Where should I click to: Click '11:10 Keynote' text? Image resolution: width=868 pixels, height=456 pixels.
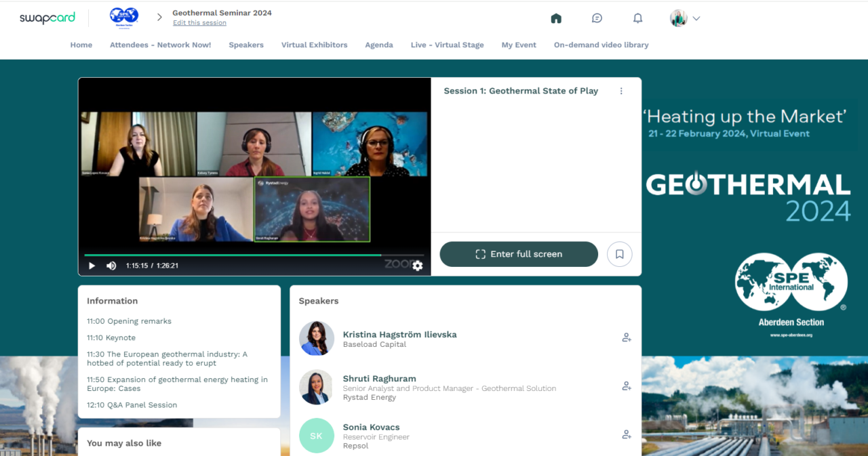coord(111,337)
